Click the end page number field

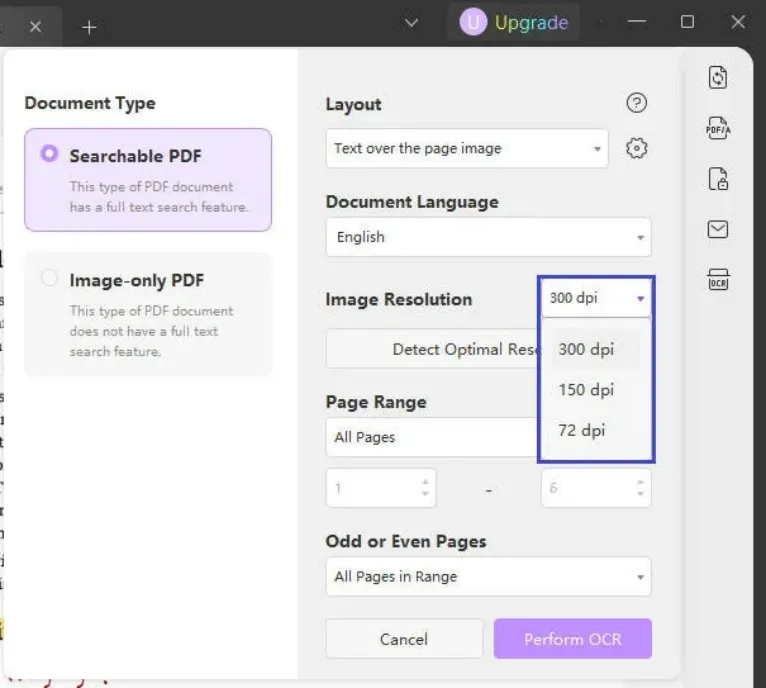596,488
